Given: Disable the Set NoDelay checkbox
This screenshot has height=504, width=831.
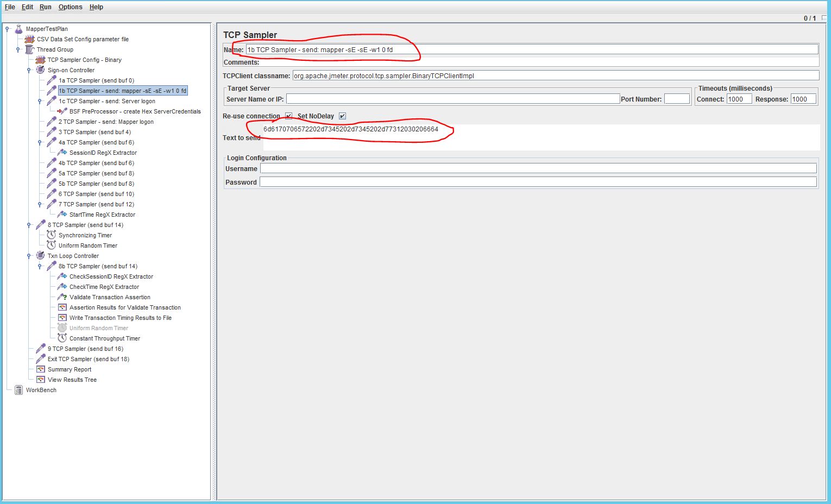Looking at the screenshot, I should (x=342, y=116).
